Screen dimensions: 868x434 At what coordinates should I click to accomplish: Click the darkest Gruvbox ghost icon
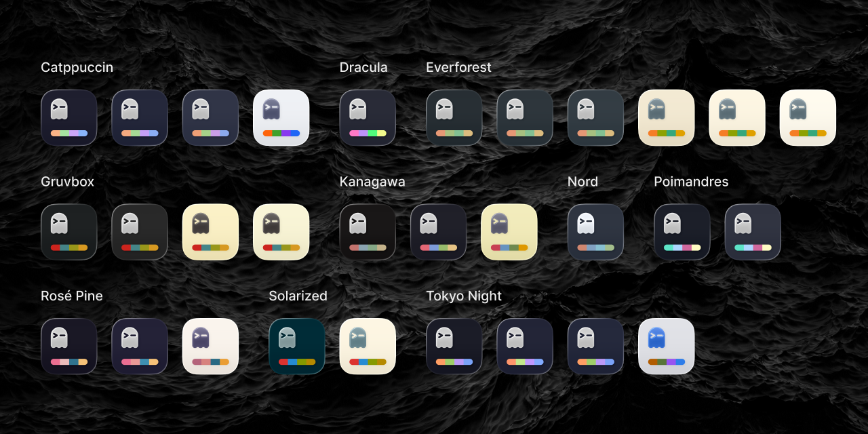pos(68,232)
